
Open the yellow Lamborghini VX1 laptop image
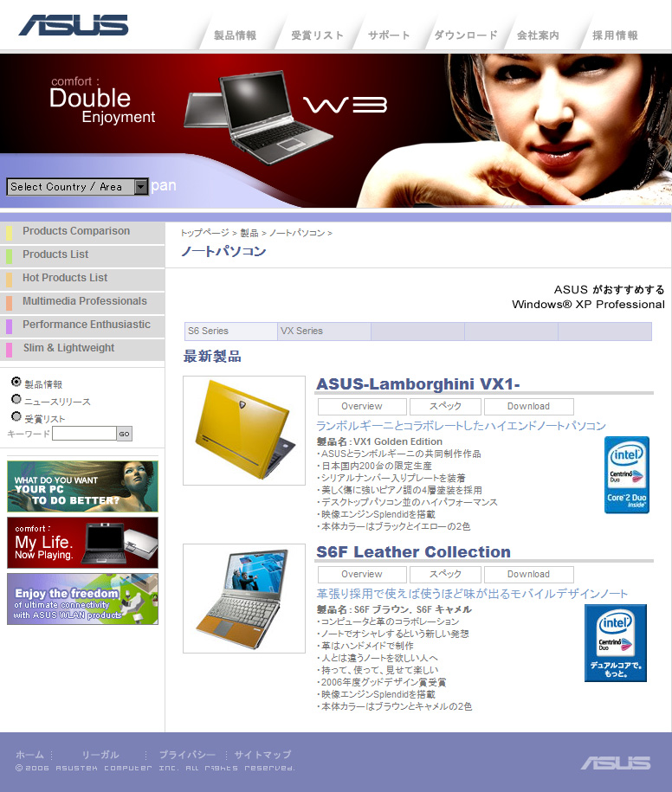coord(243,430)
